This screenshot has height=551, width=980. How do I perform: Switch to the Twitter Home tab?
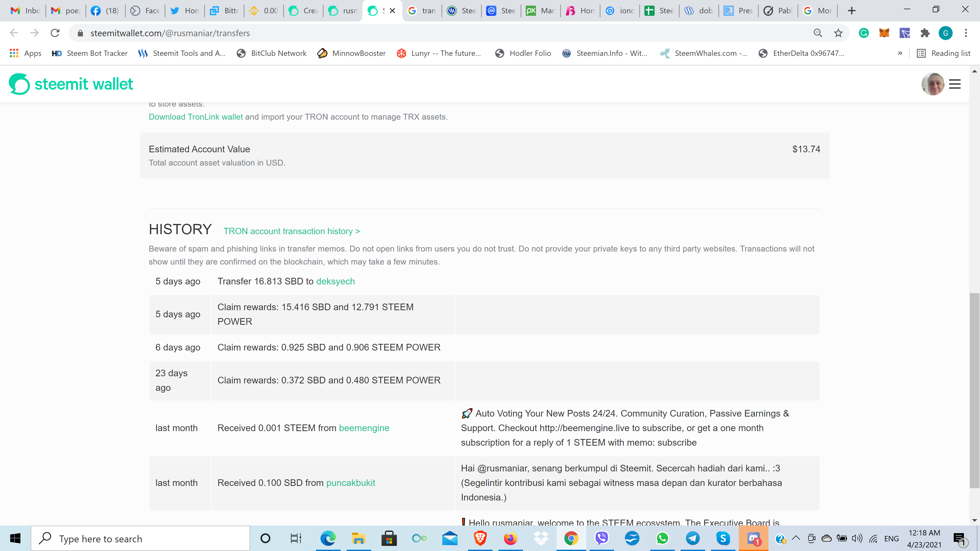click(185, 11)
